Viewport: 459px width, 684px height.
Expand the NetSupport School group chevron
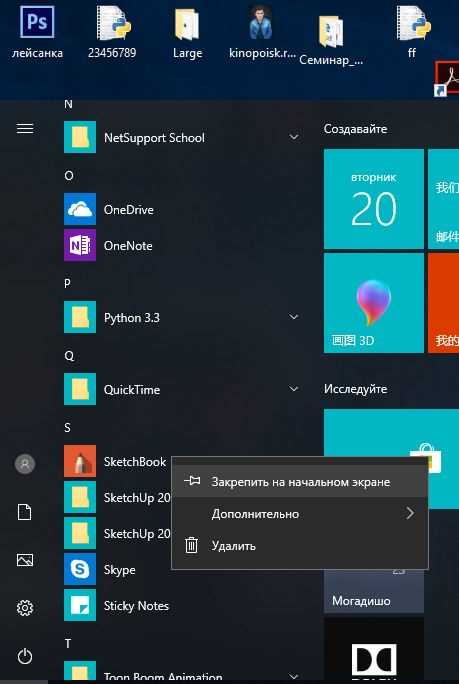point(294,137)
